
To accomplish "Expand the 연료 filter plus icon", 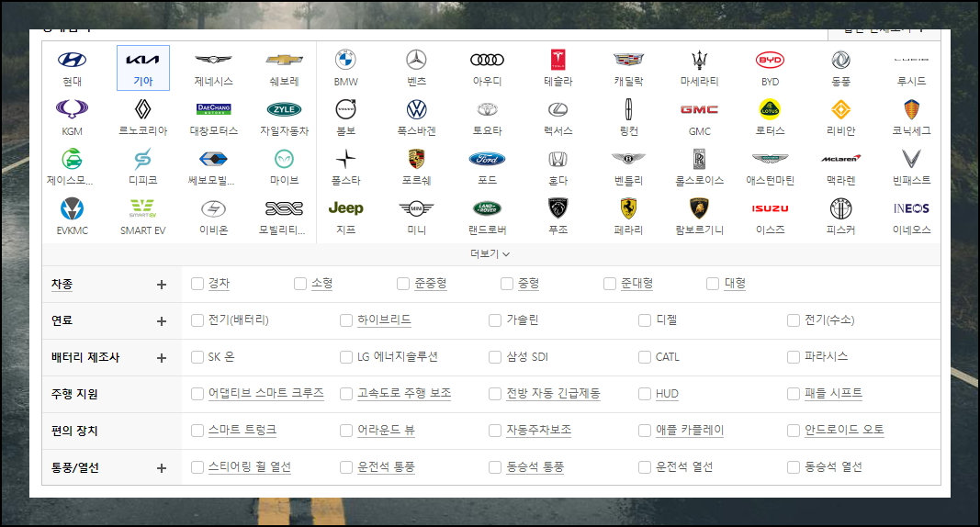I will (x=162, y=321).
